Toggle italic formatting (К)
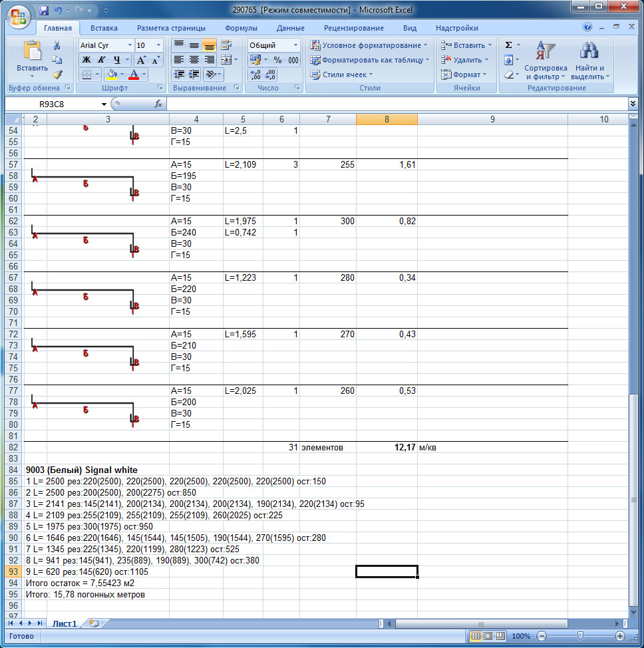This screenshot has width=644, height=648. click(101, 60)
